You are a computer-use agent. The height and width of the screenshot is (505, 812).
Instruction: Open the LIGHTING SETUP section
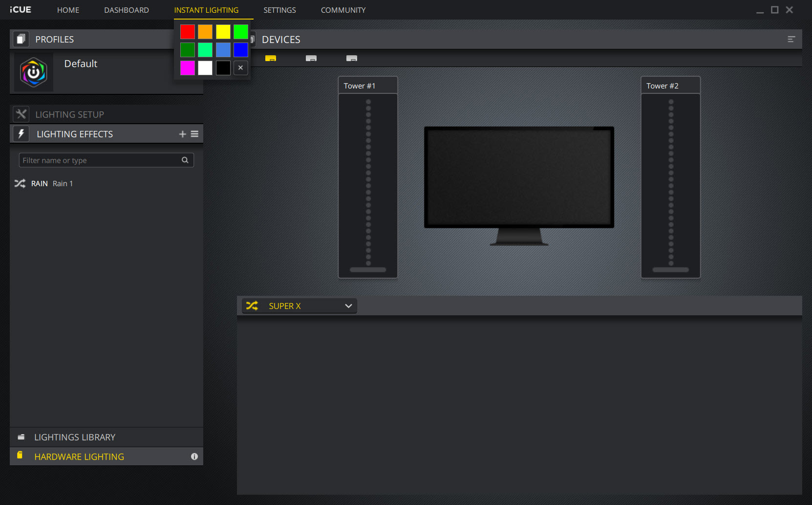pos(107,114)
